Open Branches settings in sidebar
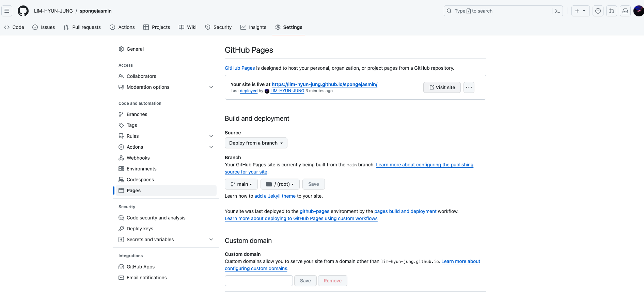 point(166,114)
